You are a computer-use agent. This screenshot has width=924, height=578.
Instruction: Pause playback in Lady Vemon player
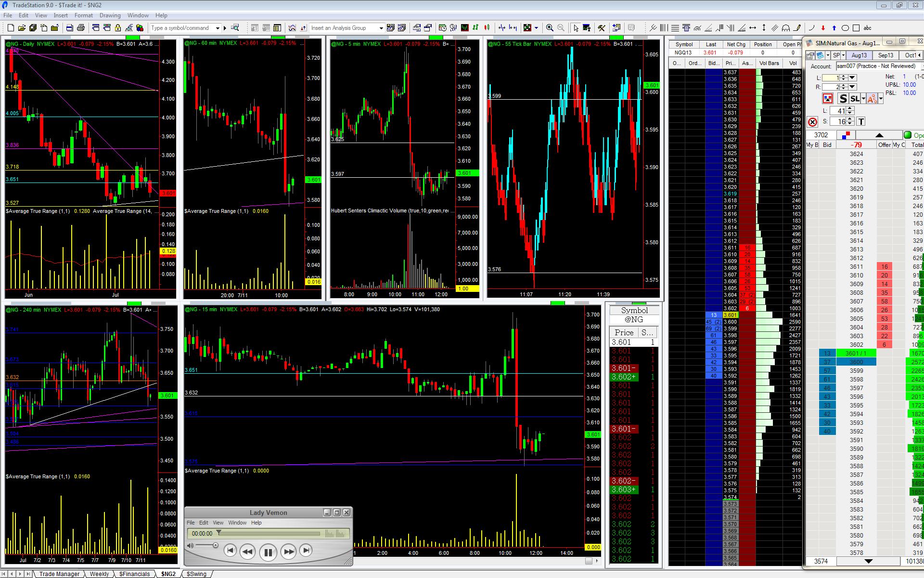click(x=268, y=552)
